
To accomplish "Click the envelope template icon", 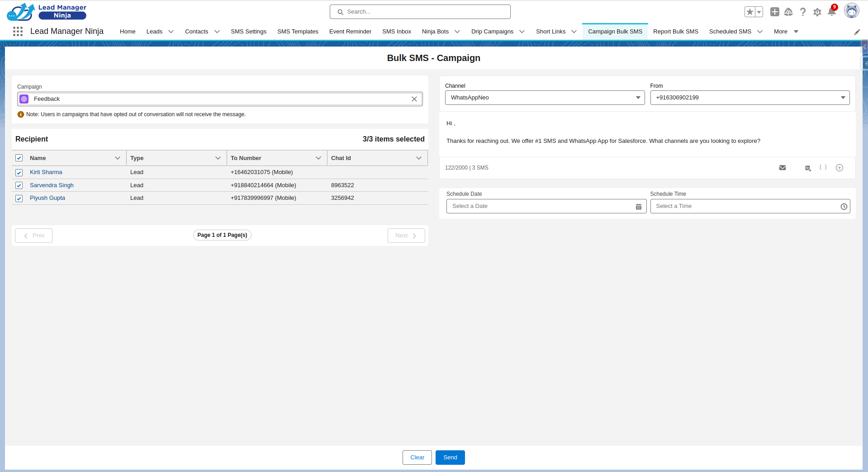I will click(x=783, y=168).
